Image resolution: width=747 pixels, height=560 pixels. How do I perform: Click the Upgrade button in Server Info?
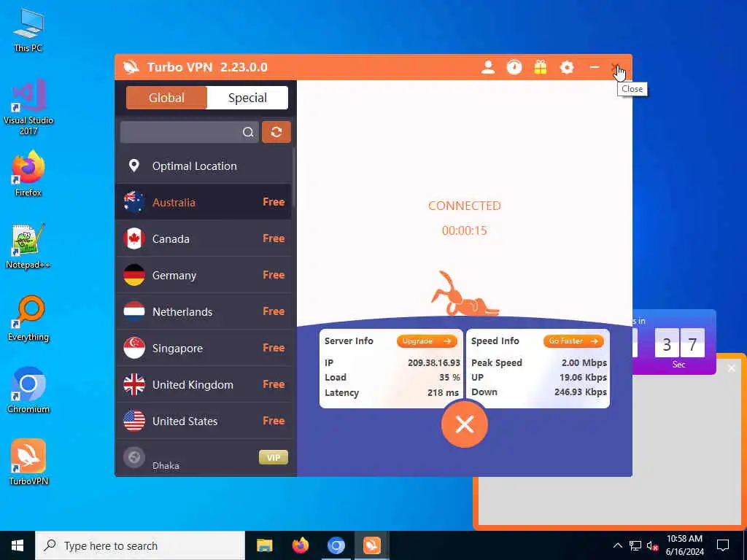427,341
